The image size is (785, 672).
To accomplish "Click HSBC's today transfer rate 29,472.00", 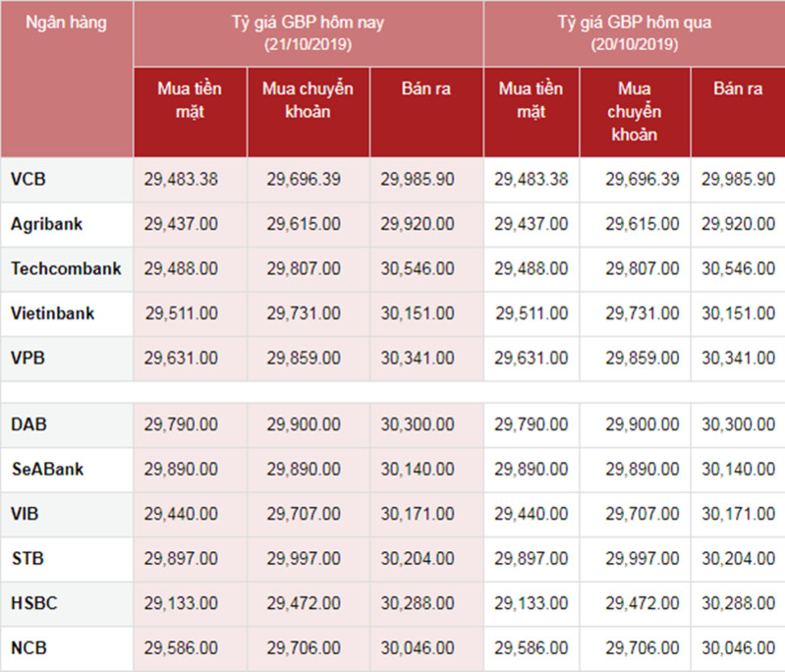I will click(304, 603).
